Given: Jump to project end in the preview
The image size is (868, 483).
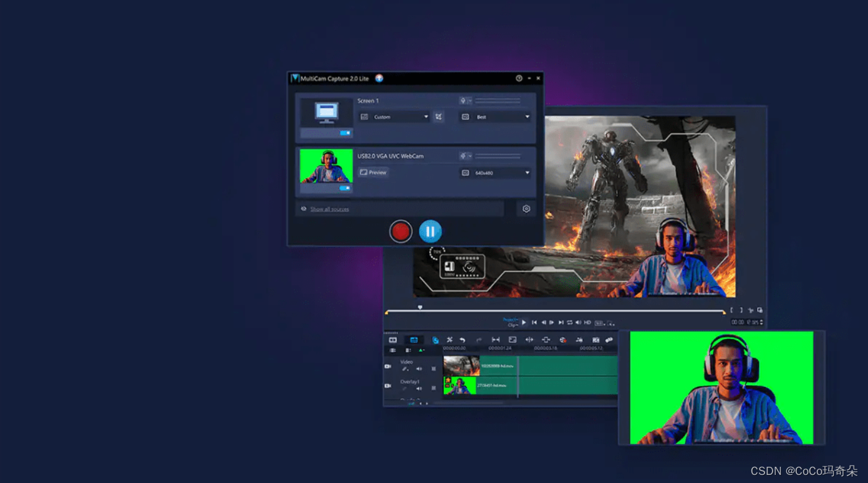Looking at the screenshot, I should pos(561,322).
